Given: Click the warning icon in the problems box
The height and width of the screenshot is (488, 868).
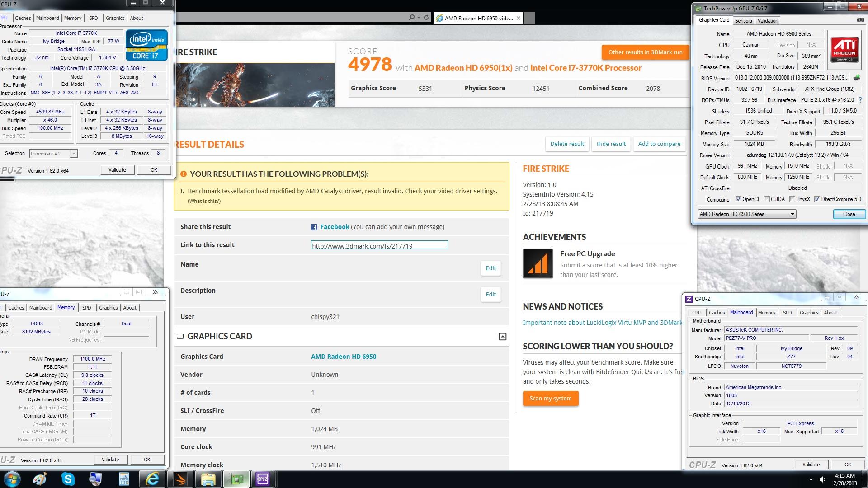Looking at the screenshot, I should (x=184, y=174).
